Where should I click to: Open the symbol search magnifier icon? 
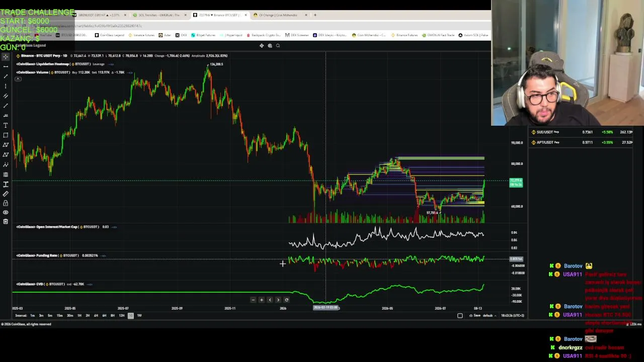click(278, 46)
